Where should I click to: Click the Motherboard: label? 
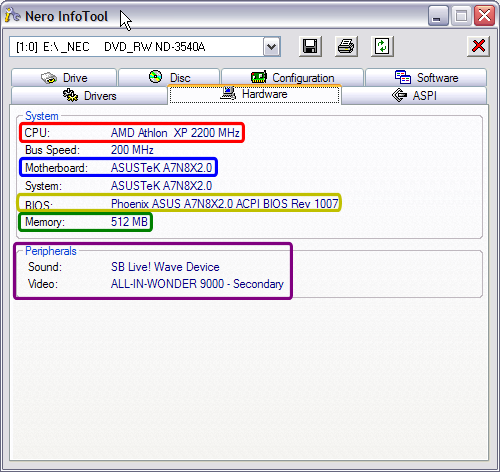(x=56, y=167)
